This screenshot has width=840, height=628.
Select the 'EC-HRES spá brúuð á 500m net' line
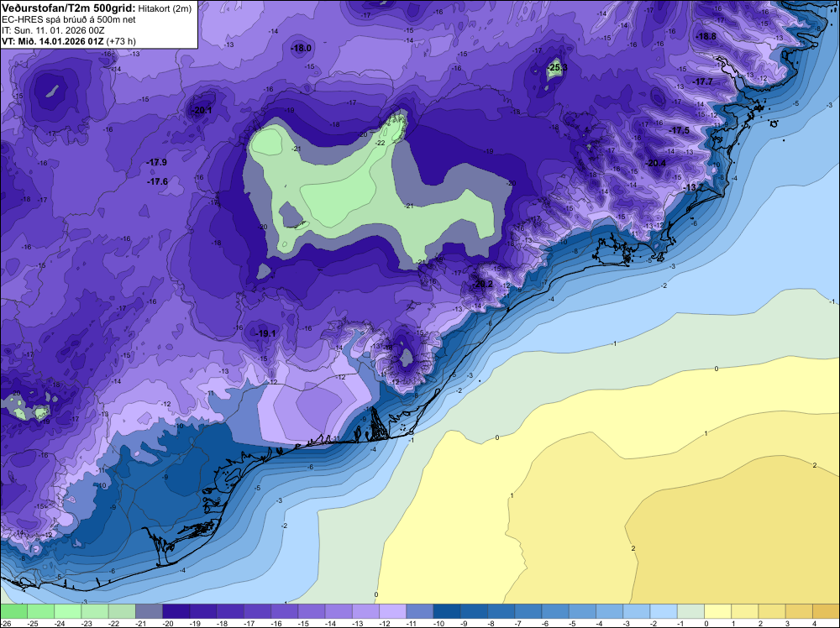[x=68, y=19]
